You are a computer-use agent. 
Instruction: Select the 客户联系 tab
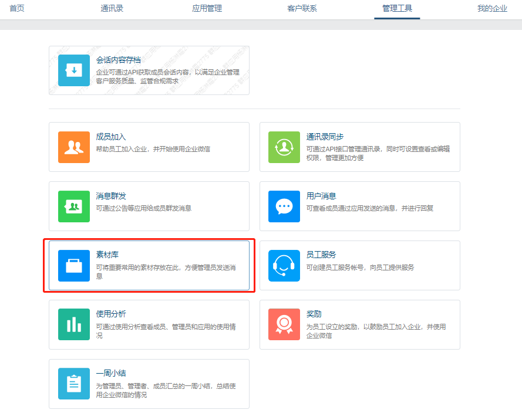302,9
